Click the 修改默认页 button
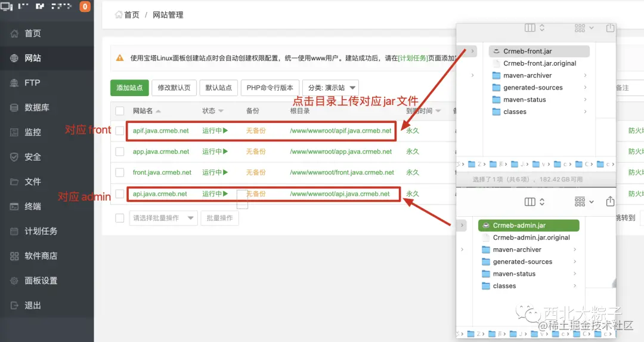The image size is (644, 342). (174, 88)
